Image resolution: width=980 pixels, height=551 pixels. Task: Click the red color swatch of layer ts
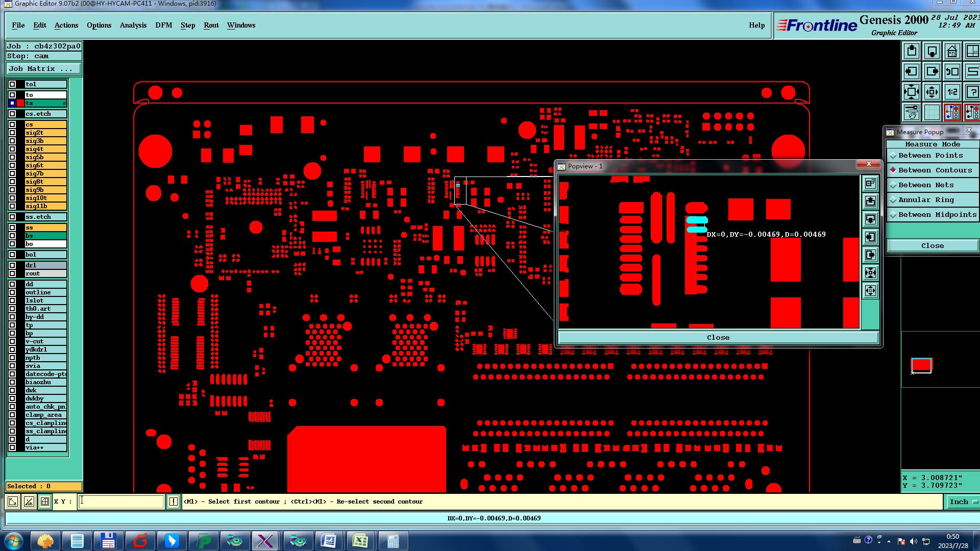pyautogui.click(x=20, y=103)
